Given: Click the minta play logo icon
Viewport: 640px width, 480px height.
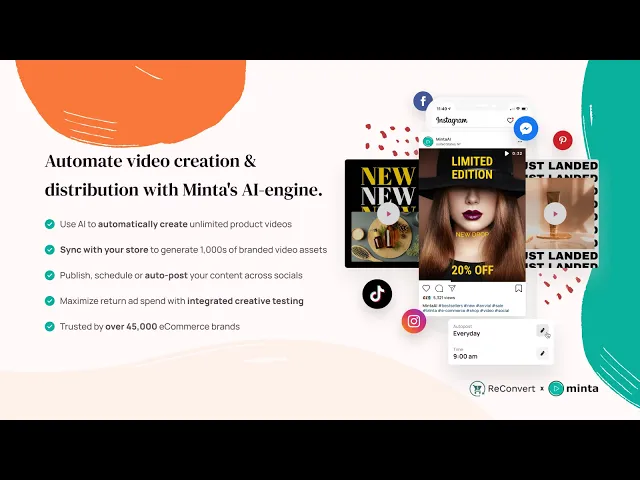Looking at the screenshot, I should click(556, 389).
